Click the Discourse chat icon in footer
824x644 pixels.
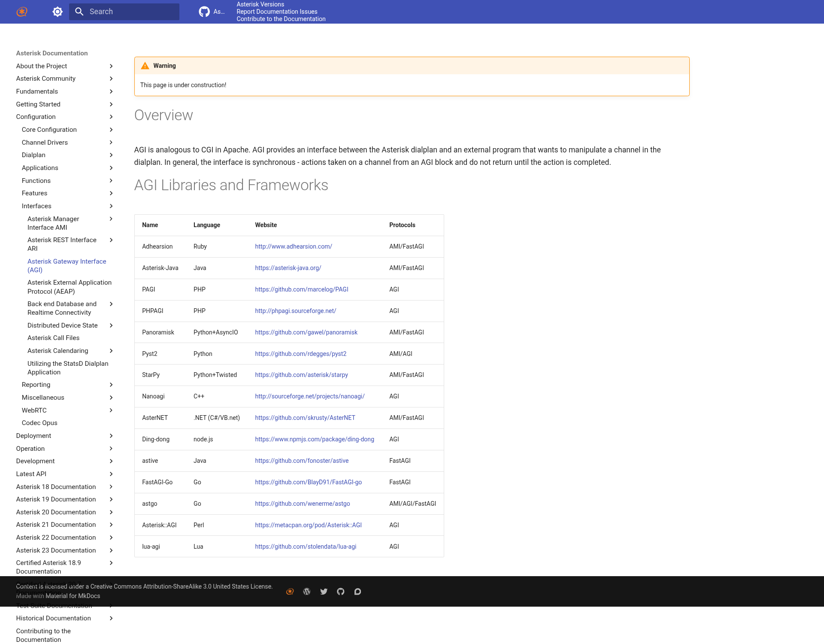357,592
